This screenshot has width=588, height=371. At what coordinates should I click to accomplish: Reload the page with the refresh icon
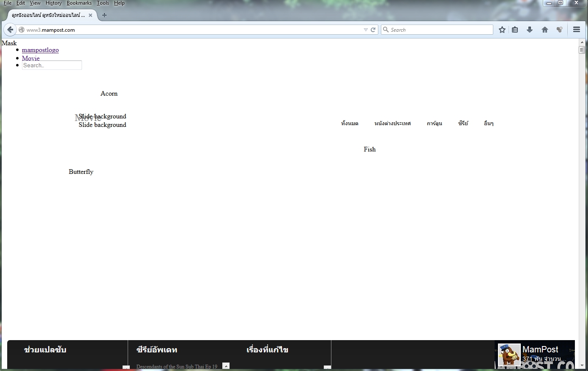tap(373, 30)
